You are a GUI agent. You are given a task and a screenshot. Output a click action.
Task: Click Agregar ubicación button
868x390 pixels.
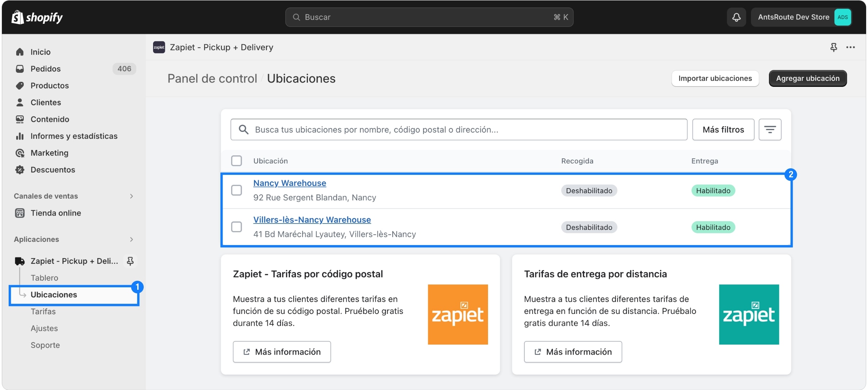pos(807,78)
